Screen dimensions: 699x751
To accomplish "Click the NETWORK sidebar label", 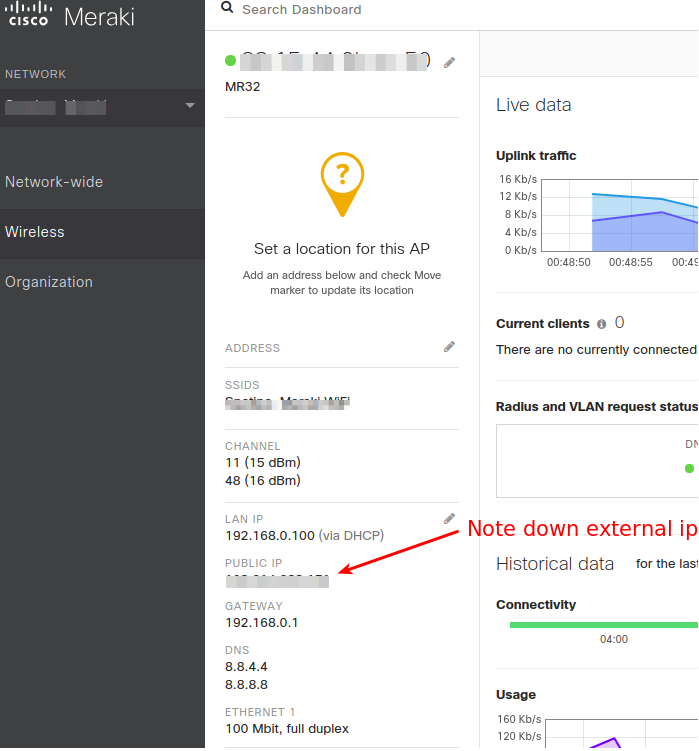I will coord(35,75).
